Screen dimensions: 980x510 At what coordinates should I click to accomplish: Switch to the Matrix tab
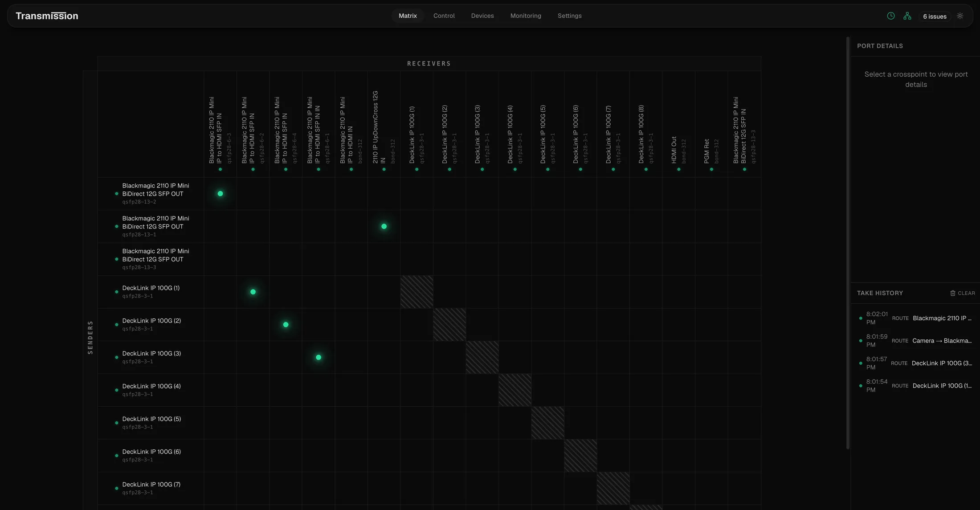coord(408,16)
